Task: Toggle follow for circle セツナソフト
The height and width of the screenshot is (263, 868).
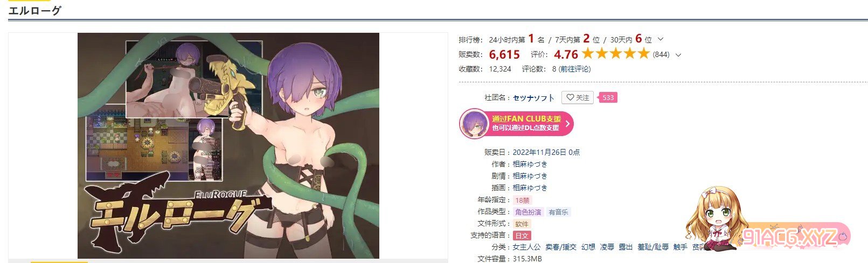Action: click(577, 97)
